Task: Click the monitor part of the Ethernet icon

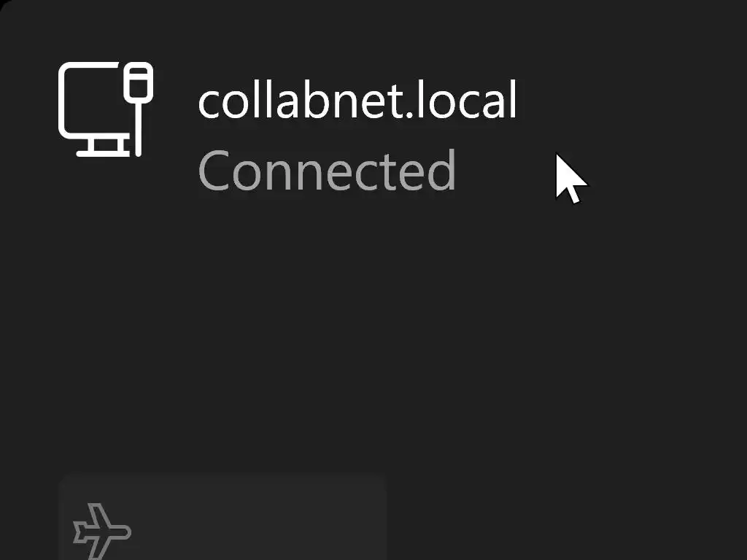Action: point(94,109)
